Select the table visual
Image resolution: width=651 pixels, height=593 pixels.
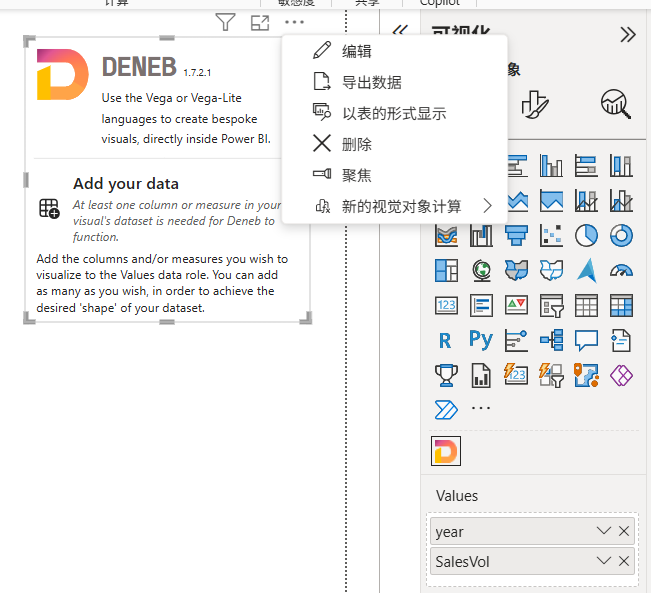586,306
